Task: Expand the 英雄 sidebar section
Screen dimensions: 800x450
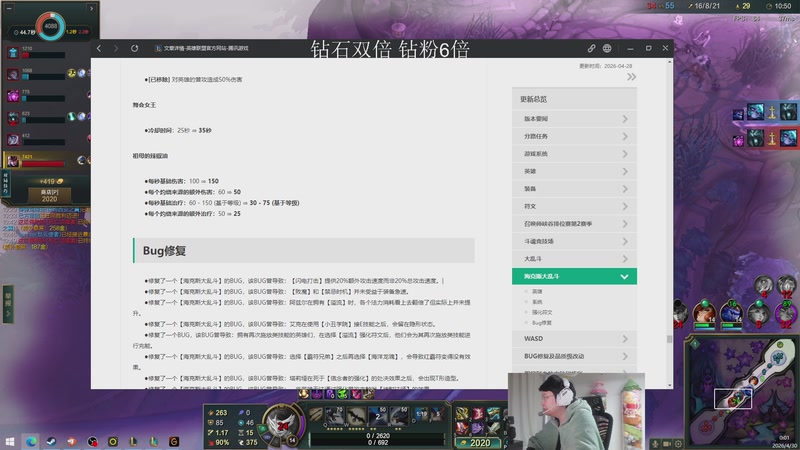Action: pos(574,171)
